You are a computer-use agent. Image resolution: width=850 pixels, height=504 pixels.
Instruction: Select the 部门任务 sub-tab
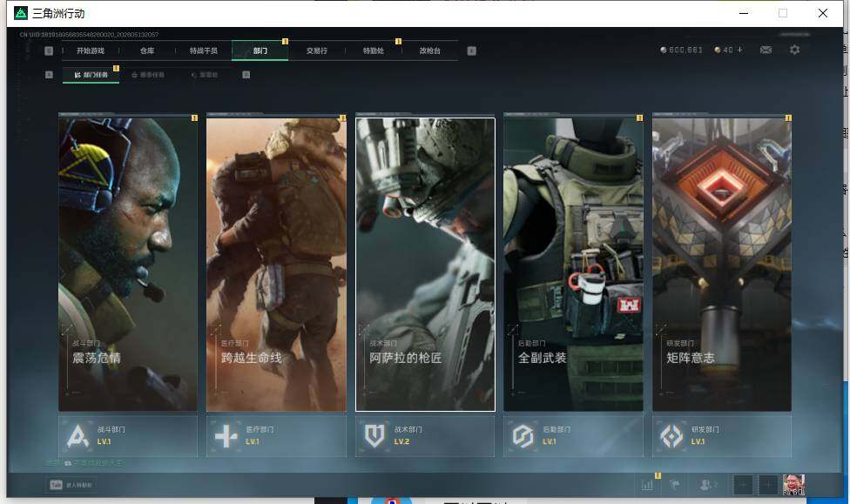point(91,75)
